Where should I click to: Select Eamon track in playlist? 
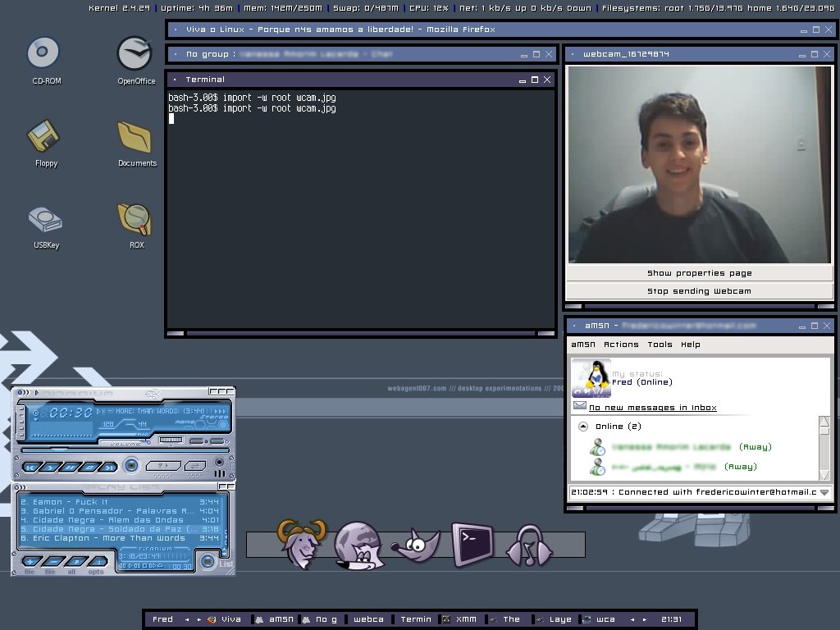pyautogui.click(x=120, y=502)
